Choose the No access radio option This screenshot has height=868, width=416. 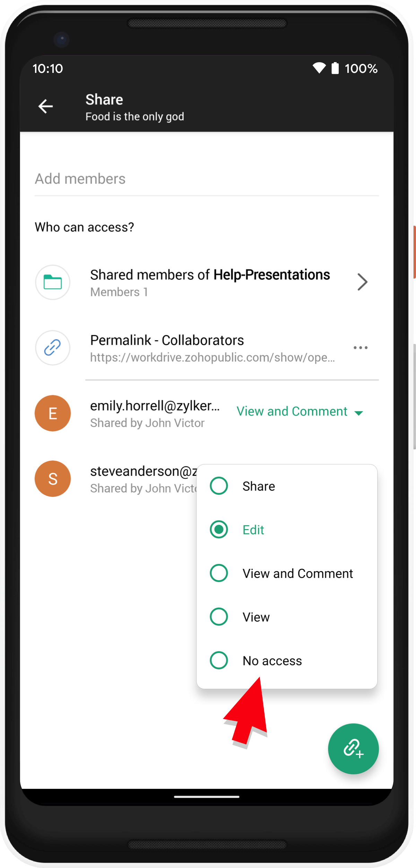219,660
